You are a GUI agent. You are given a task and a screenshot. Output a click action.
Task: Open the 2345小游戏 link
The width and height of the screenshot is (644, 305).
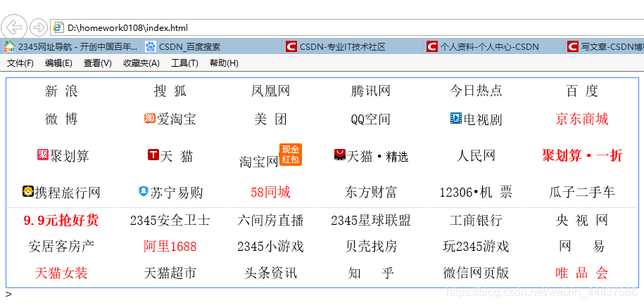point(270,247)
